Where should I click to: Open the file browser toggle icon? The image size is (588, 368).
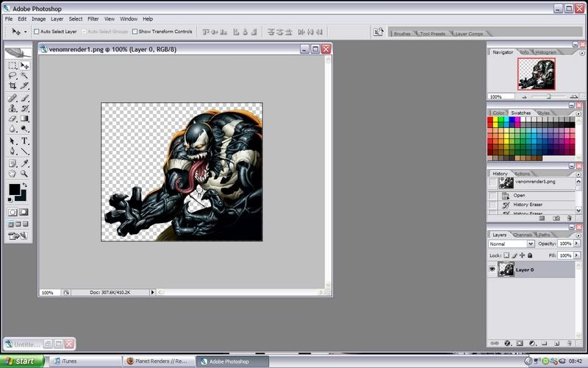(378, 32)
